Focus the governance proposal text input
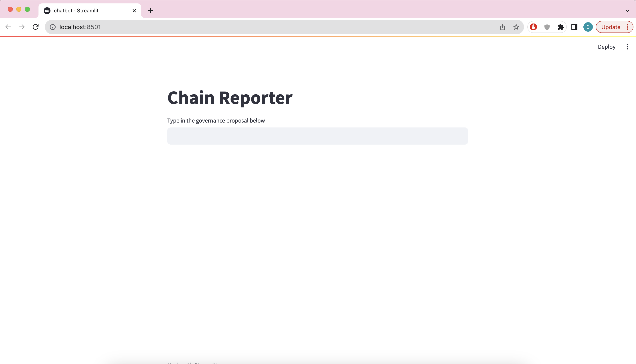The height and width of the screenshot is (364, 636). [318, 136]
